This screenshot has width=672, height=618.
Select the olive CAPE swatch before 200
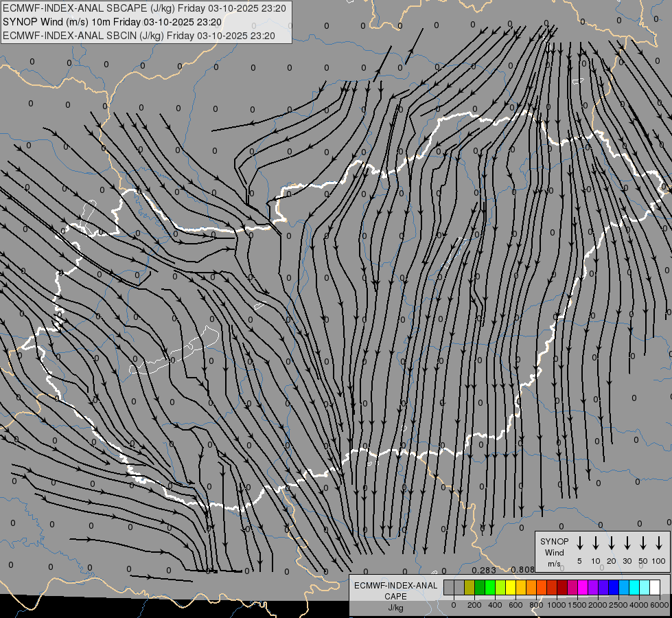coord(470,587)
